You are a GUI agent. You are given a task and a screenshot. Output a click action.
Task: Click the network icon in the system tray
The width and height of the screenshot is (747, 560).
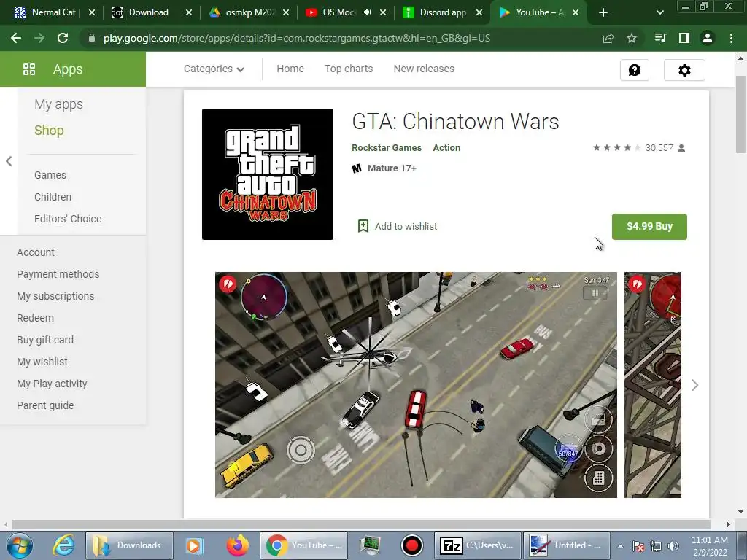pos(656,546)
